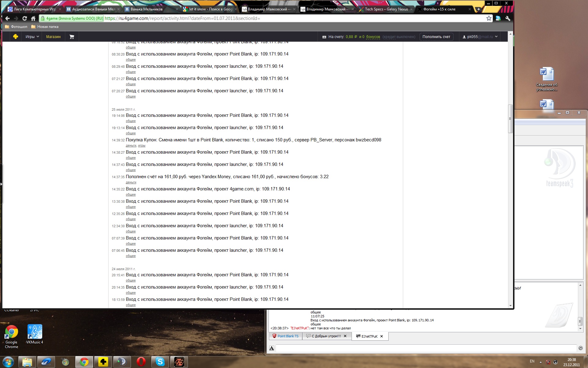Click the 4game yellow logo icon

tap(16, 36)
